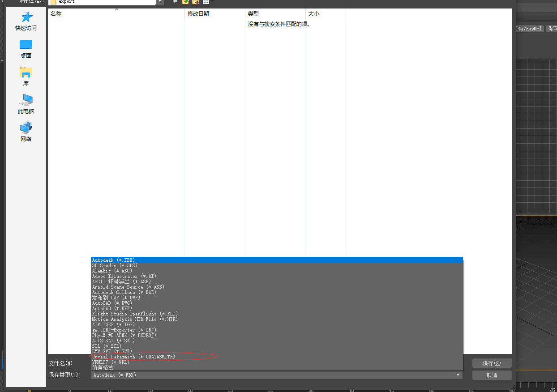Select Autodesk Collada (*.DAE) format
Image resolution: width=557 pixels, height=392 pixels.
pos(277,292)
